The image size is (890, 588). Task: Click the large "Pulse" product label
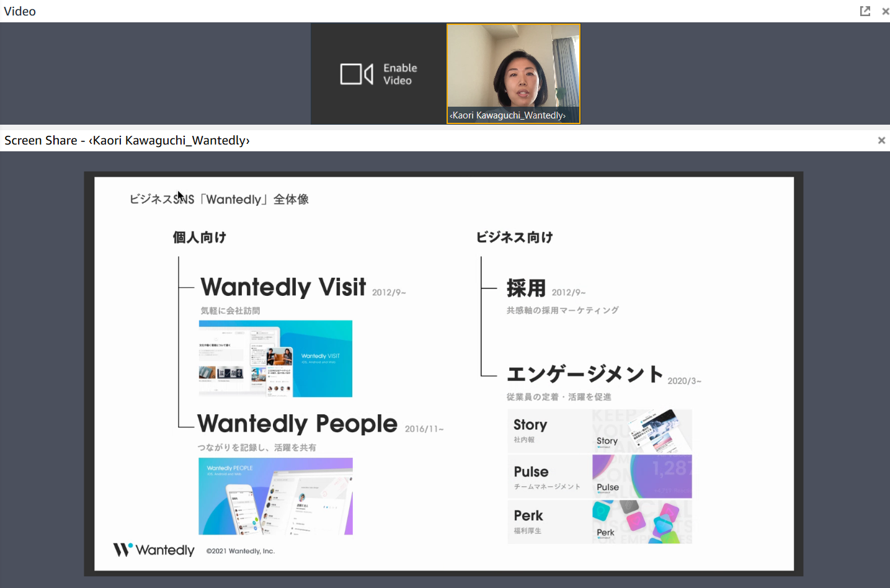click(x=531, y=472)
